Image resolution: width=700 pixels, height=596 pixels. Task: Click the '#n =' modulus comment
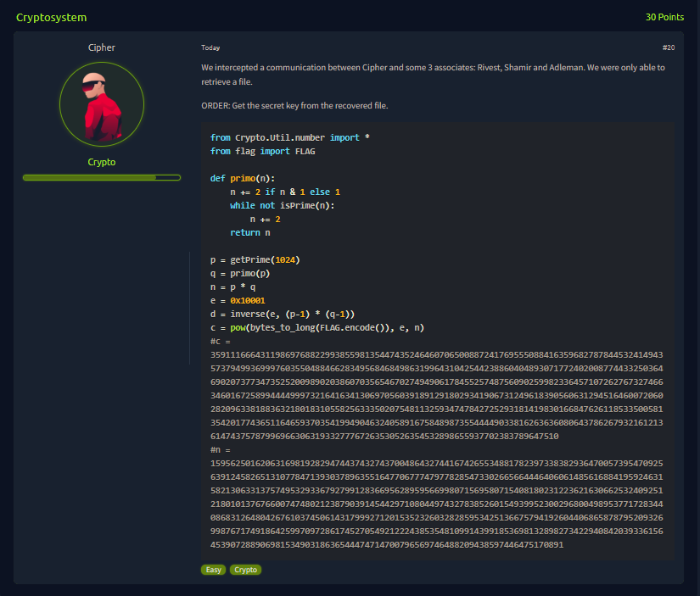click(221, 451)
